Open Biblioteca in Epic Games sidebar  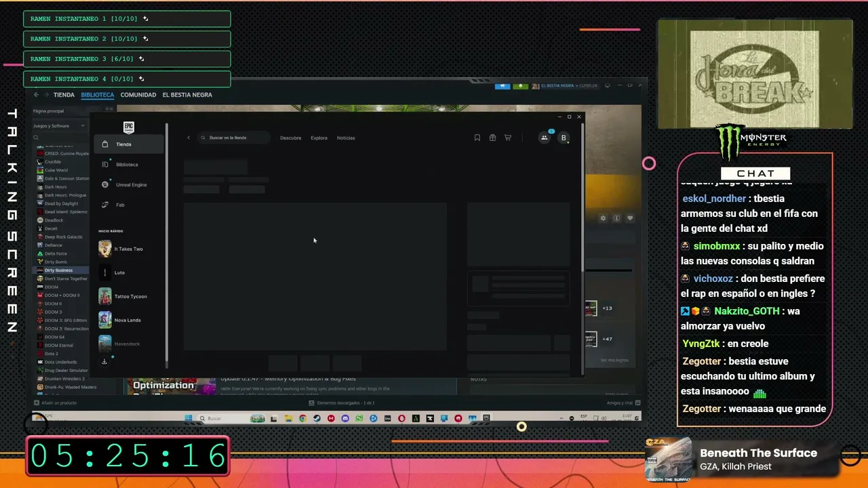129,165
